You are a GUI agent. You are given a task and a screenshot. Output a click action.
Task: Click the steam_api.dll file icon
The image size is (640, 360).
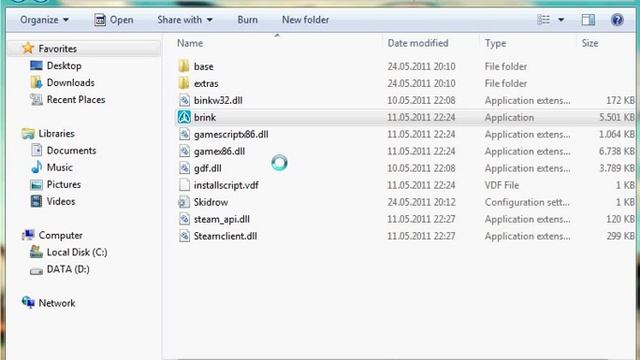tap(184, 219)
